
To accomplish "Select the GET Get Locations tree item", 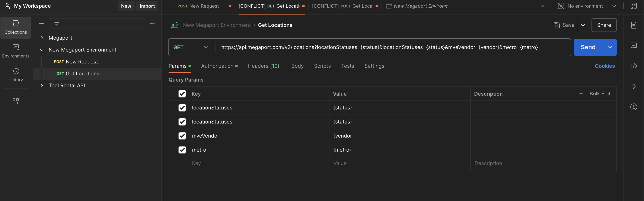I will (x=98, y=74).
